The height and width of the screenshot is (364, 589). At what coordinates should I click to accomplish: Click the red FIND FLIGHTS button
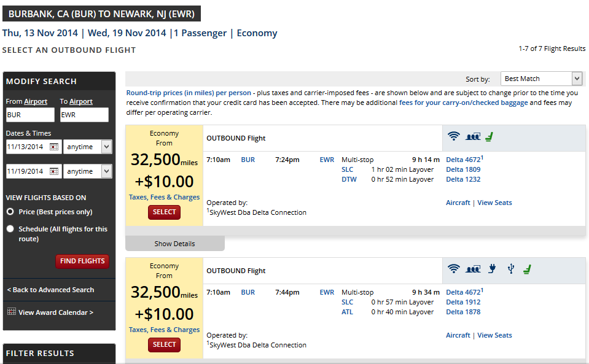click(82, 261)
